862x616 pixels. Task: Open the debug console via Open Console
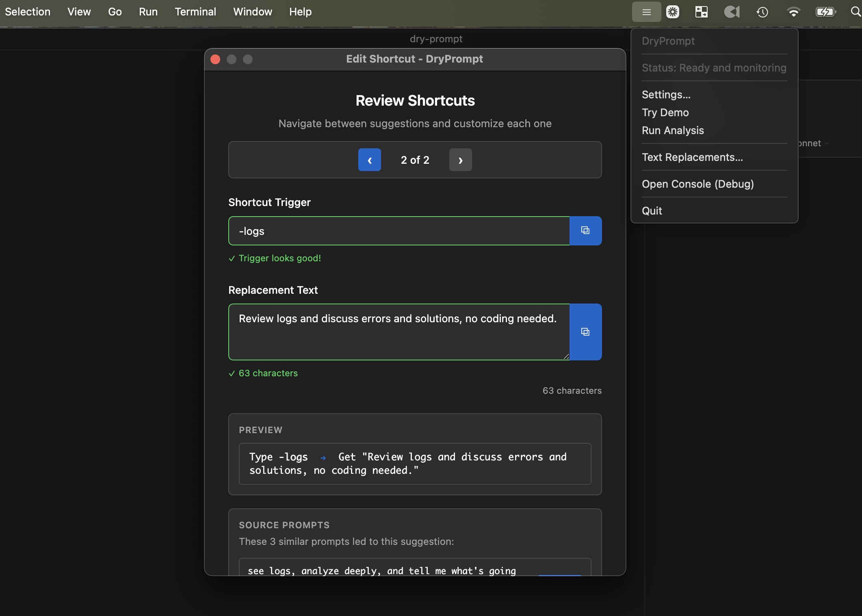coord(697,184)
